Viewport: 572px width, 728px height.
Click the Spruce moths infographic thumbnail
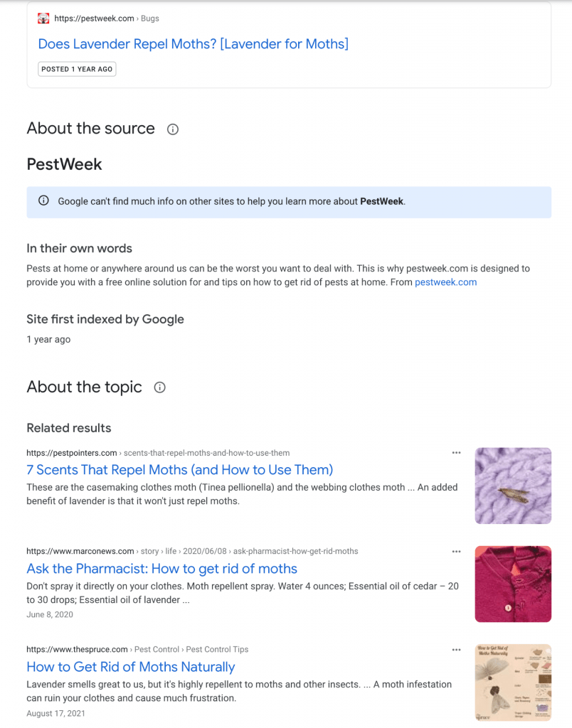(513, 682)
